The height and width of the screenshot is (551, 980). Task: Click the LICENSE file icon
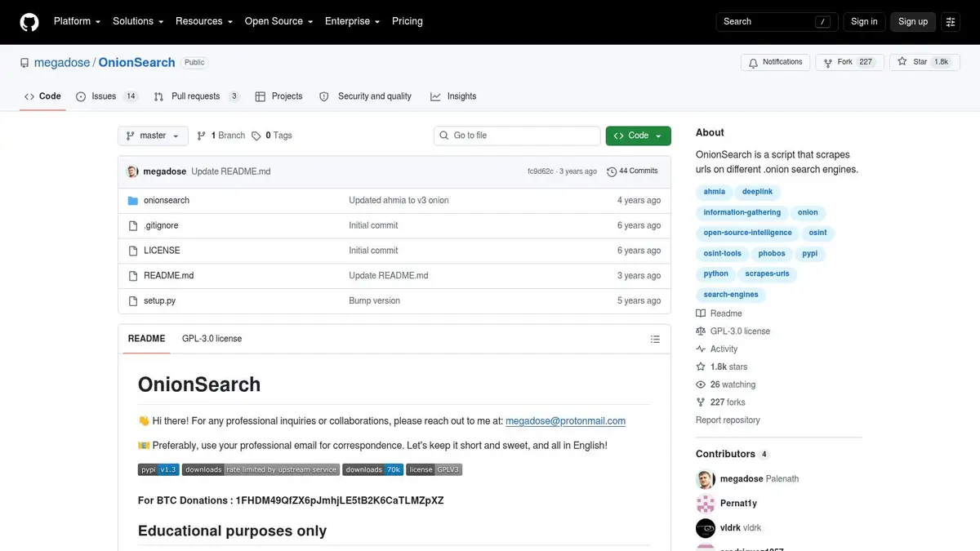[x=133, y=251]
